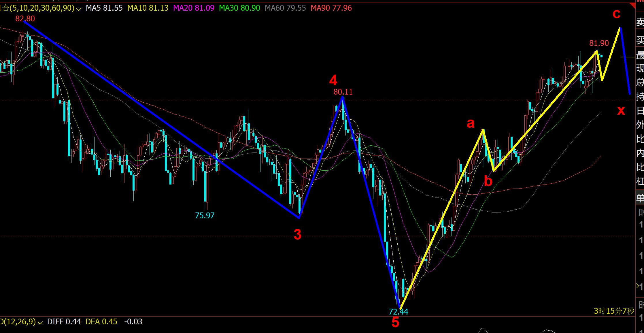This screenshot has height=333, width=644.
Task: Click the 72.44 lowest price label
Action: (398, 312)
